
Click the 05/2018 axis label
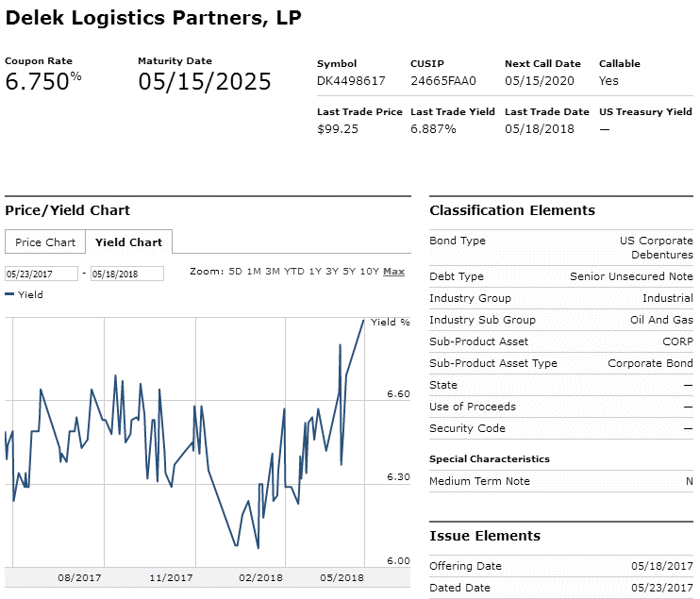point(342,577)
